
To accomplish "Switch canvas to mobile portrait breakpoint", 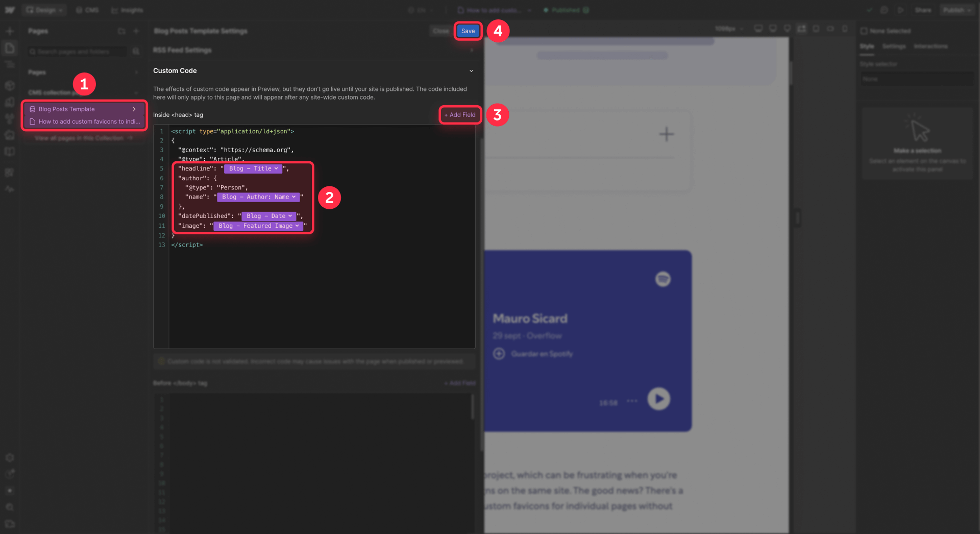I will point(845,29).
